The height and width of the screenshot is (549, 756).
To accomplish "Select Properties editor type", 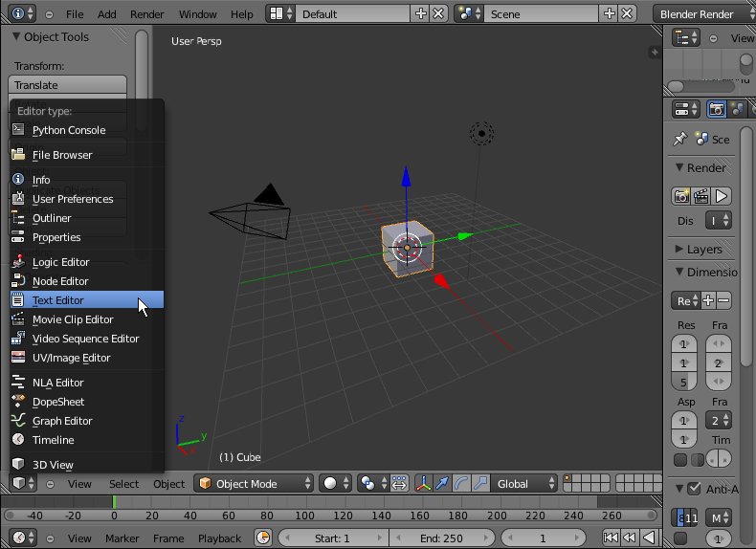I will click(x=87, y=237).
